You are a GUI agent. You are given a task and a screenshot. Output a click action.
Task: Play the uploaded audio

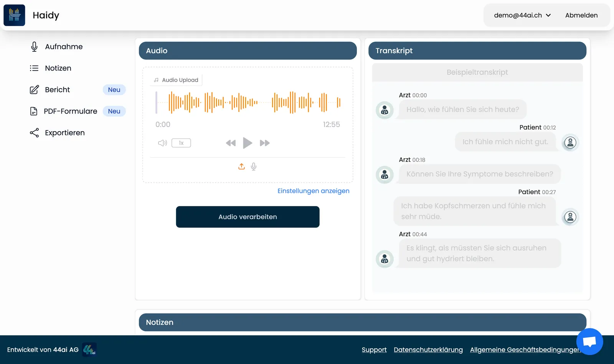[248, 143]
